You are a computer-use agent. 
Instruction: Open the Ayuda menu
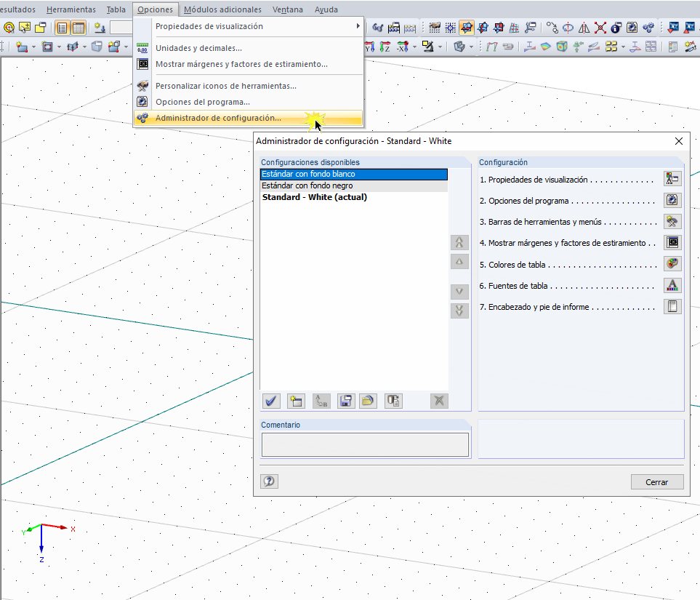326,9
